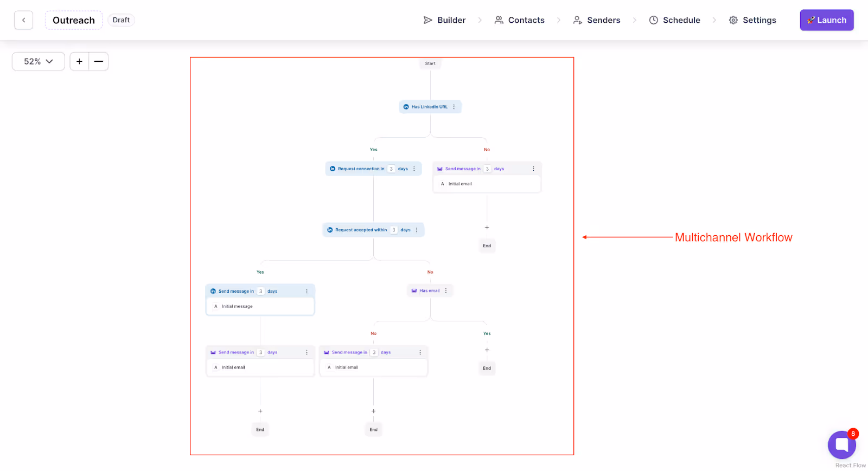The height and width of the screenshot is (471, 868).
Task: Edit days value of LinkedIn Send message node
Action: (260, 291)
